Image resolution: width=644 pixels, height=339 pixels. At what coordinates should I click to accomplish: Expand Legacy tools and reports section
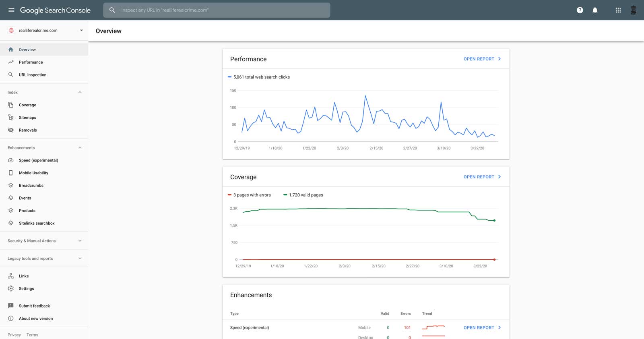pyautogui.click(x=80, y=258)
